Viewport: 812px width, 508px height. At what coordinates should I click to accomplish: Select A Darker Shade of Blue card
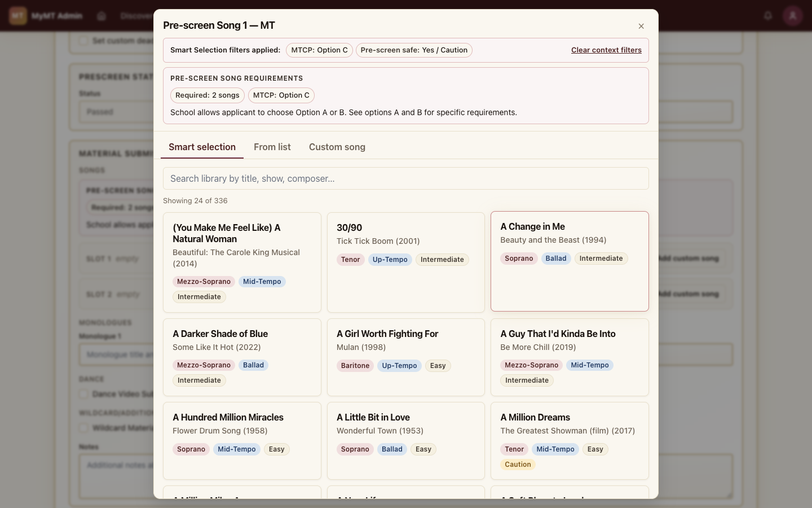[x=242, y=357]
